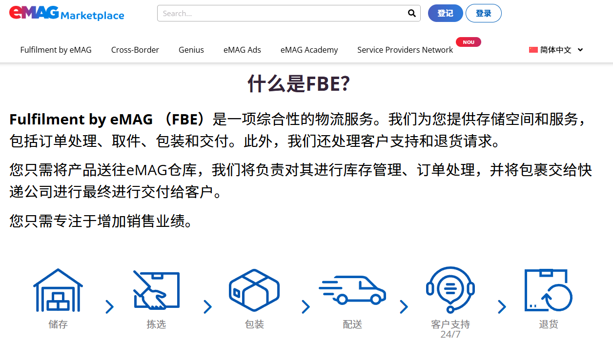Screen dimensions: 613x364
Task: Click the packaging box icon
Action: point(254,290)
